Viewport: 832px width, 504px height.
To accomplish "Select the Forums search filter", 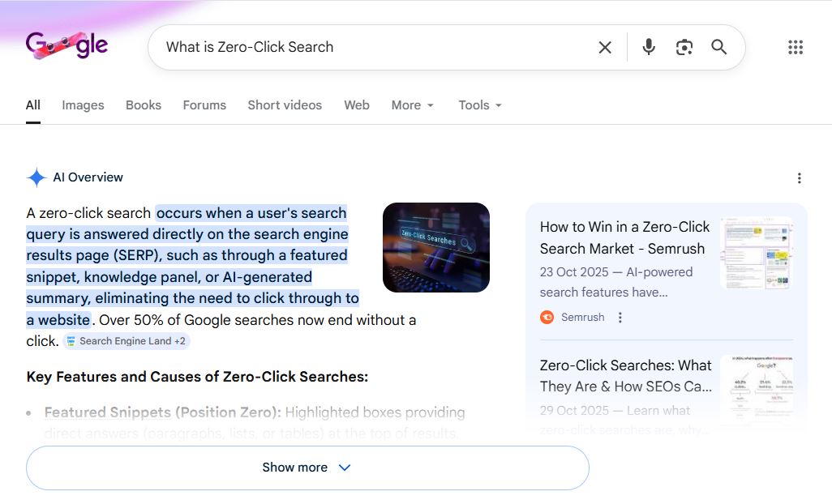I will (x=204, y=105).
